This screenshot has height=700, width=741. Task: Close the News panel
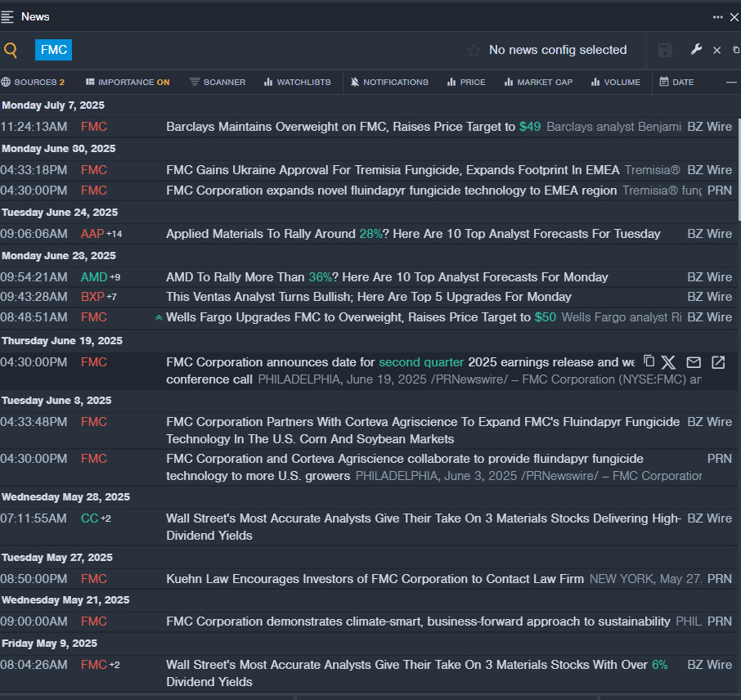pyautogui.click(x=734, y=17)
